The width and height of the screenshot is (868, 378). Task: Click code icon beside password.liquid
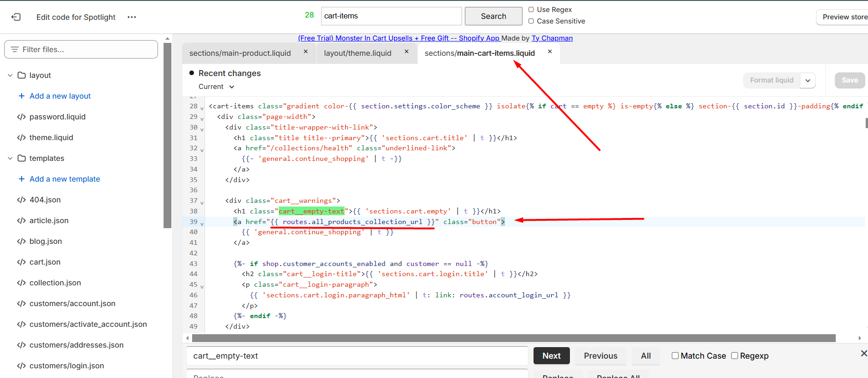click(x=21, y=117)
